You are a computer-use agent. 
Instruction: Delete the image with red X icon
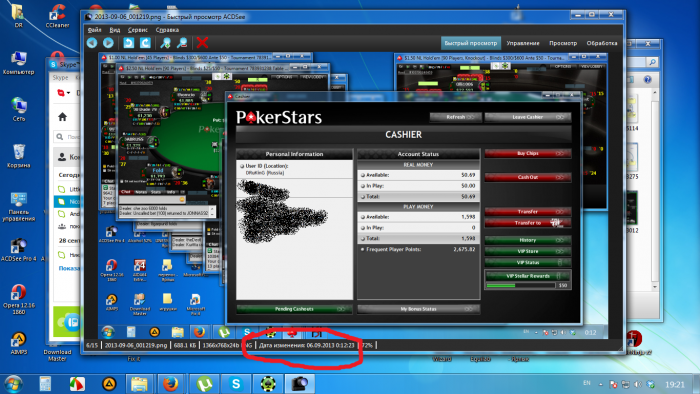point(202,43)
